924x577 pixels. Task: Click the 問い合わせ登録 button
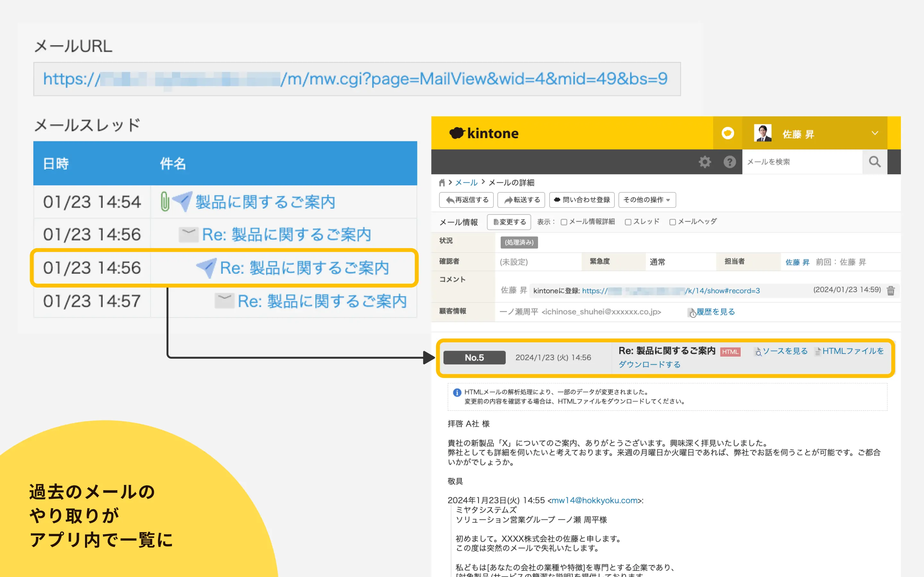[581, 200]
